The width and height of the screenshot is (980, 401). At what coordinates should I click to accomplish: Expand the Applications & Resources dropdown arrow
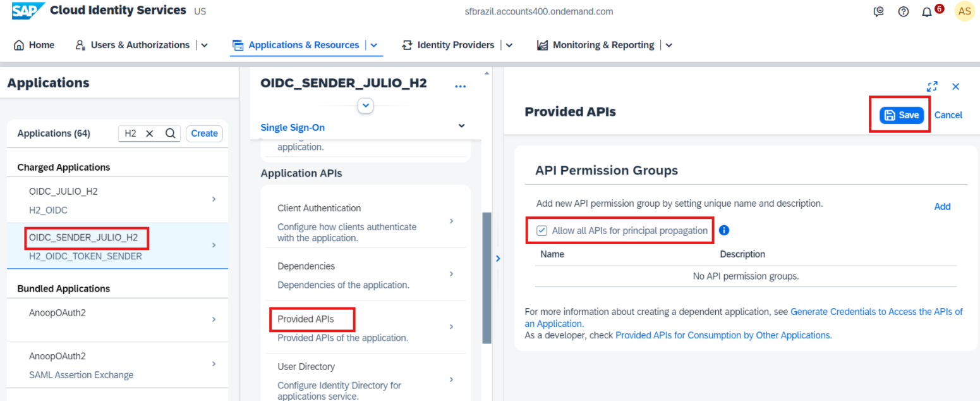click(373, 46)
